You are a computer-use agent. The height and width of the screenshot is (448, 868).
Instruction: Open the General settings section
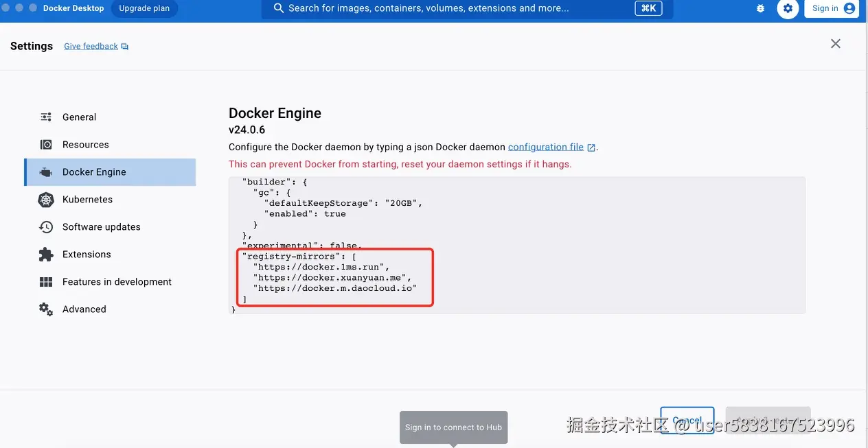110,117
